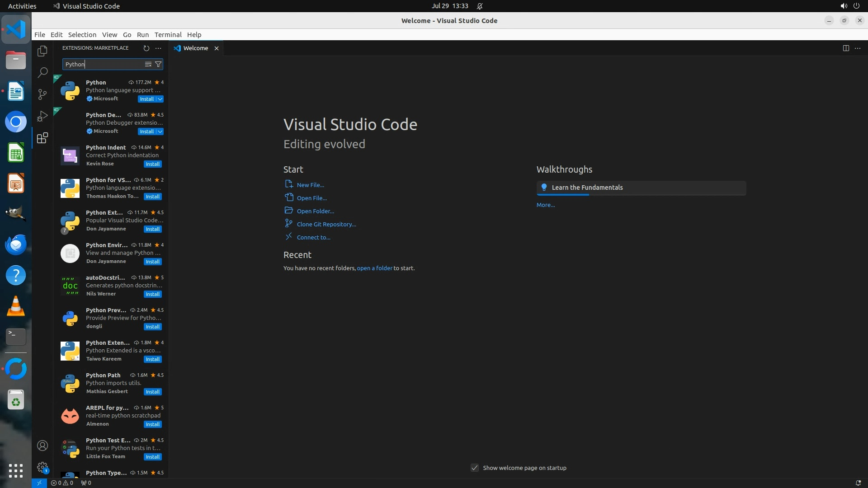Click the Clone Git Repository link
This screenshot has width=868, height=488.
click(x=326, y=224)
